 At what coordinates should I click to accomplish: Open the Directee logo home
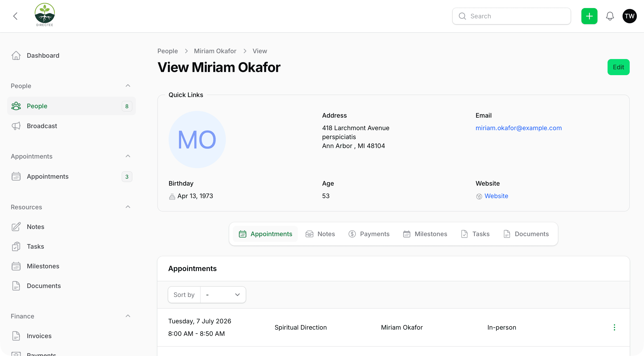tap(44, 15)
